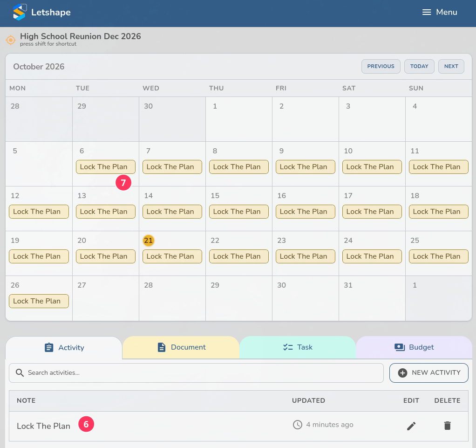Open Lock The Plan event on October 9

click(306, 167)
